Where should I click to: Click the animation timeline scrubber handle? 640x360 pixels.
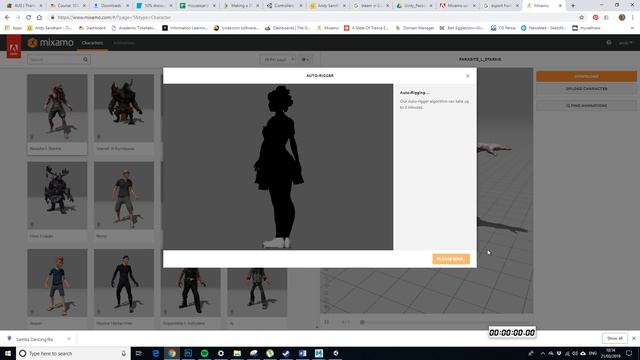pyautogui.click(x=362, y=322)
